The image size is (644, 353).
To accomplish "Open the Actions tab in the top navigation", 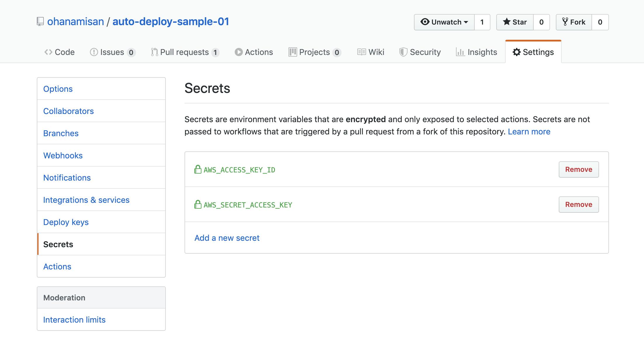I will pos(254,52).
